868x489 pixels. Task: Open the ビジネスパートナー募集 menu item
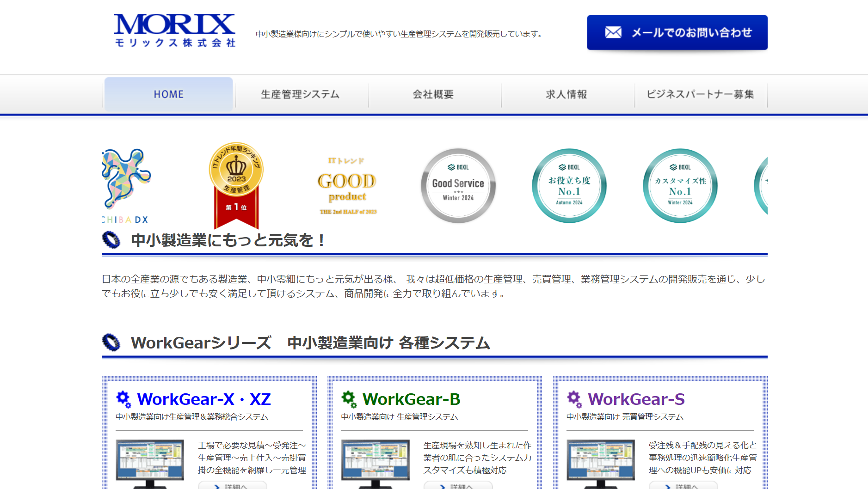[x=700, y=94]
